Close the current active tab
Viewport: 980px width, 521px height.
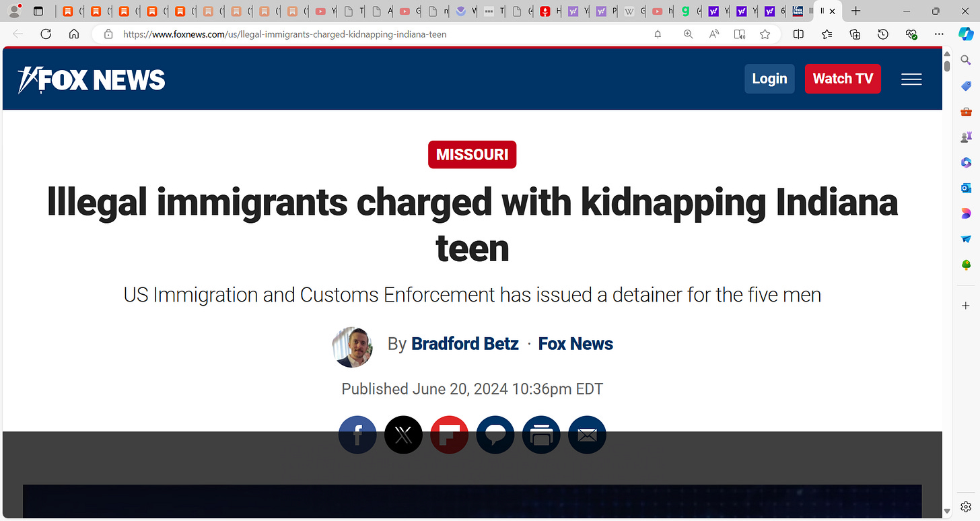pos(833,11)
